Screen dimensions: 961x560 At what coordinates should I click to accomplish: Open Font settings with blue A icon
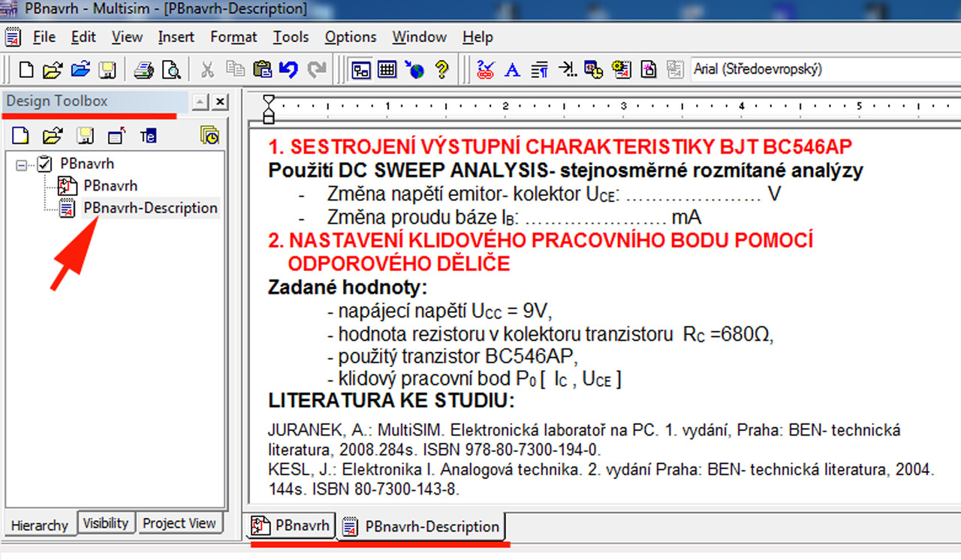point(512,70)
